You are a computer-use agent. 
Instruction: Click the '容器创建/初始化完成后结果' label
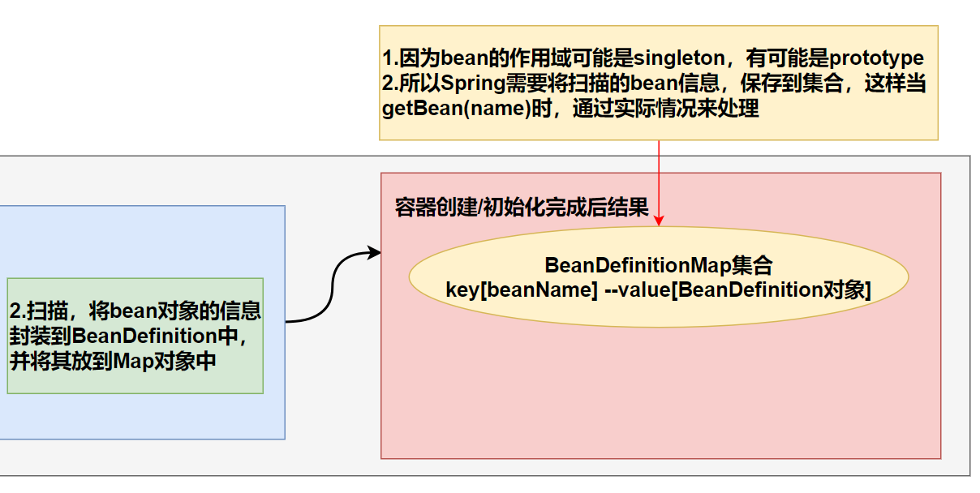(522, 208)
